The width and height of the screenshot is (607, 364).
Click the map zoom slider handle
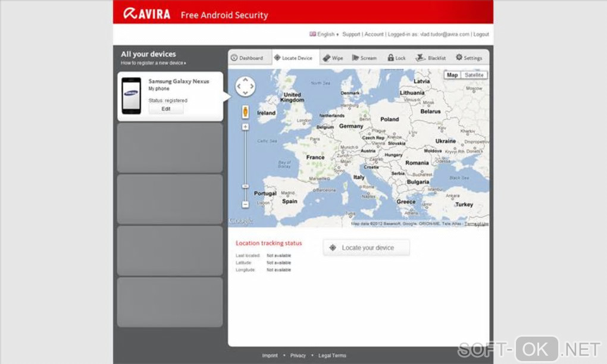click(x=245, y=186)
